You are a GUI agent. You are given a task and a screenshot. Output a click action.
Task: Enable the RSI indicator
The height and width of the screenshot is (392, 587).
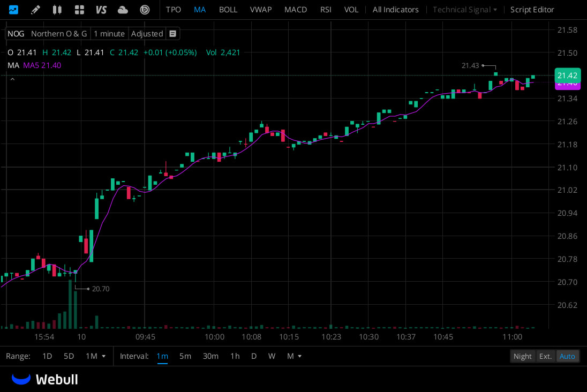pyautogui.click(x=326, y=10)
